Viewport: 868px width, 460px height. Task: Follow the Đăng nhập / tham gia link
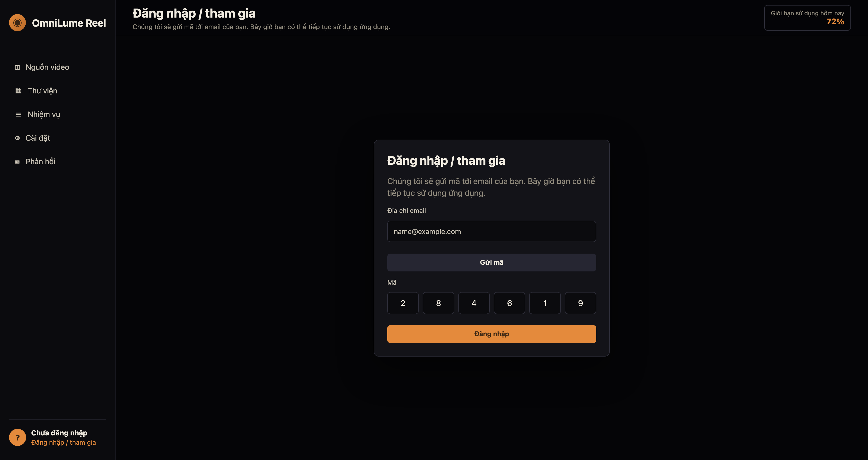click(63, 442)
